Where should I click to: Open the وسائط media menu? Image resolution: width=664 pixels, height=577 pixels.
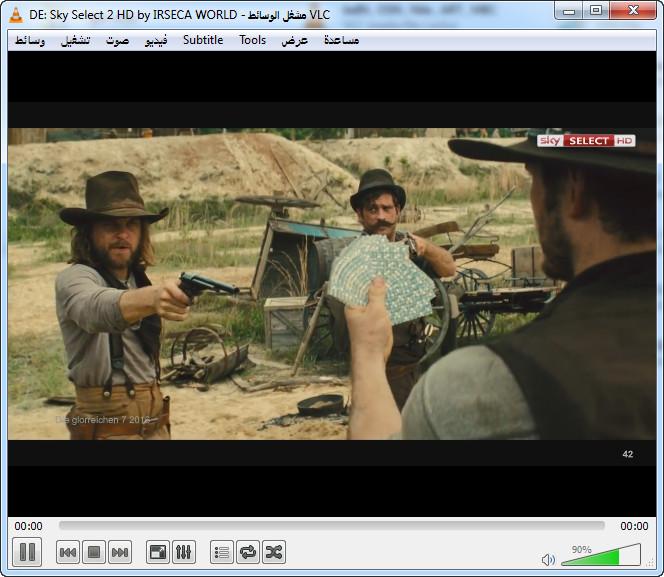point(30,40)
